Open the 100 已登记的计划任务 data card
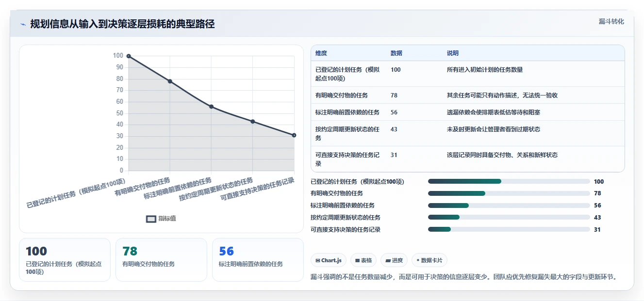The image size is (644, 301). click(65, 260)
